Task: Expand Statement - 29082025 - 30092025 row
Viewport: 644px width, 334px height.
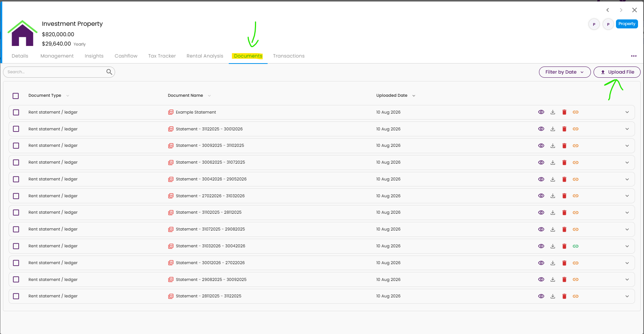Action: pyautogui.click(x=627, y=279)
